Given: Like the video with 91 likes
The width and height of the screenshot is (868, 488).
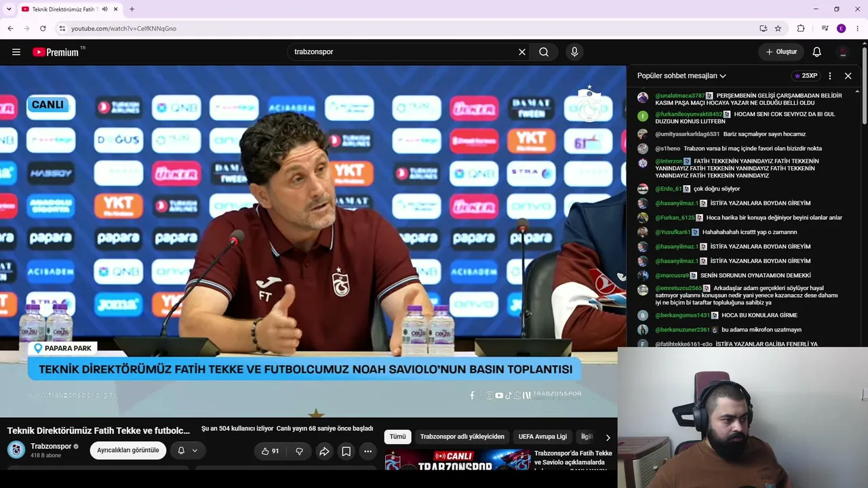Looking at the screenshot, I should pos(270,451).
